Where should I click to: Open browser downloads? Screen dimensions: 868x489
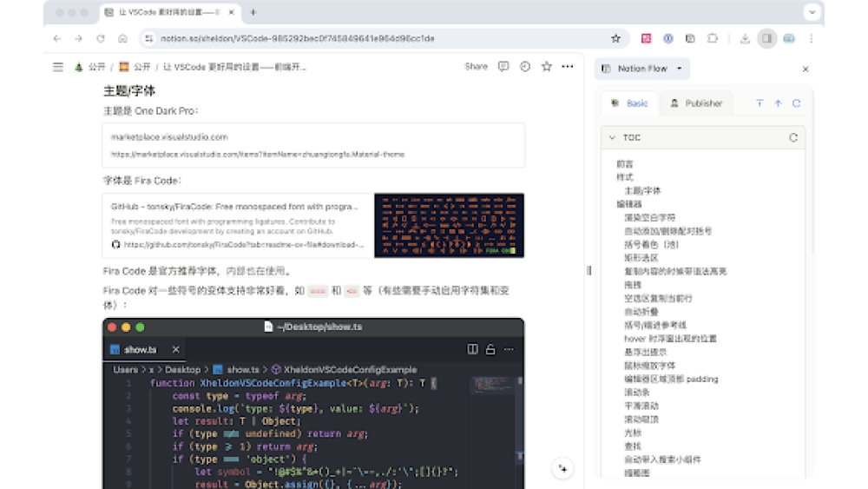745,38
